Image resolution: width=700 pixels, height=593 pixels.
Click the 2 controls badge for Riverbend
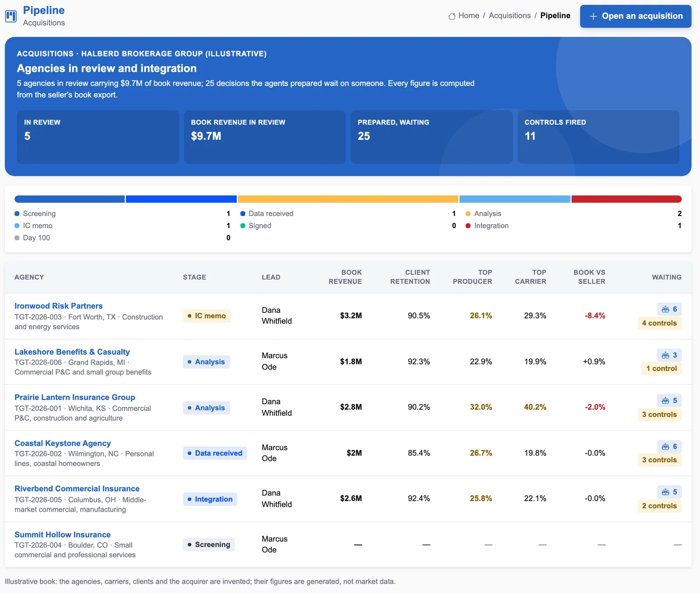tap(659, 506)
